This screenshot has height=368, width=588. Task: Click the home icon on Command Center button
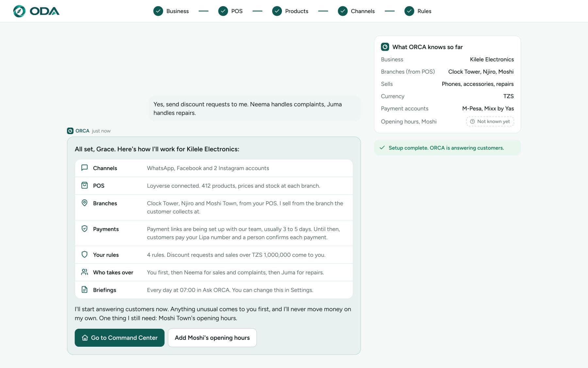pyautogui.click(x=85, y=338)
